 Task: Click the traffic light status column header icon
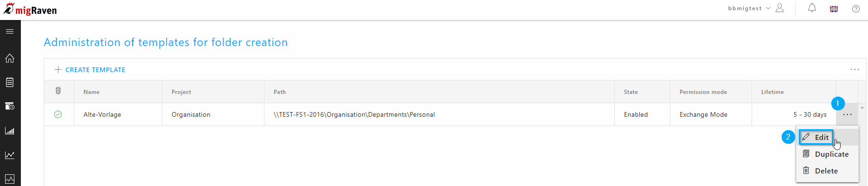58,91
